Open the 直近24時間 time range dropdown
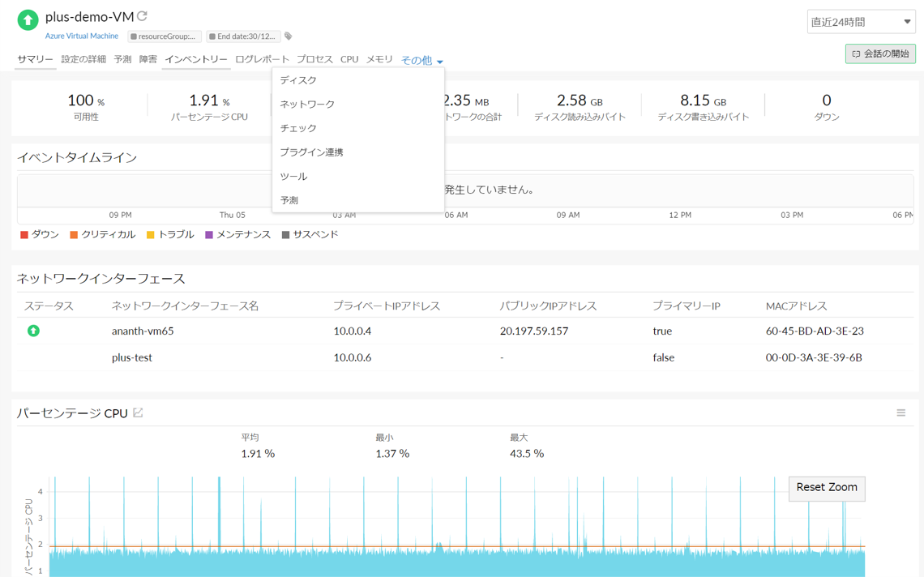Viewport: 924px width, 577px height. [x=861, y=21]
